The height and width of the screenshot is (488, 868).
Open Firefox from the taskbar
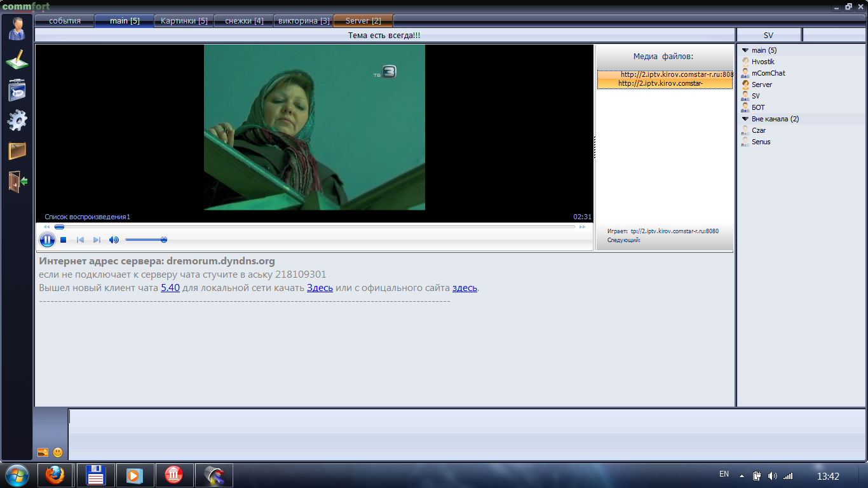pos(56,475)
